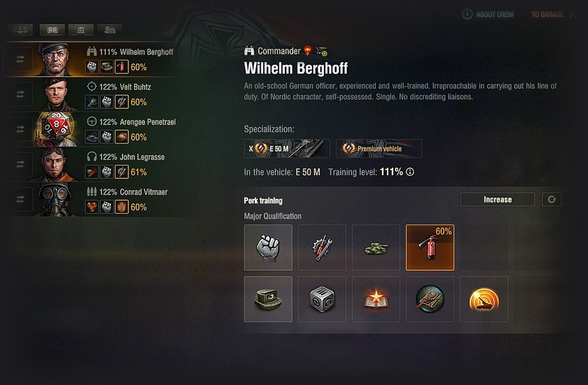Choose the Repairs wrench perk
Image resolution: width=588 pixels, height=385 pixels.
tap(322, 248)
